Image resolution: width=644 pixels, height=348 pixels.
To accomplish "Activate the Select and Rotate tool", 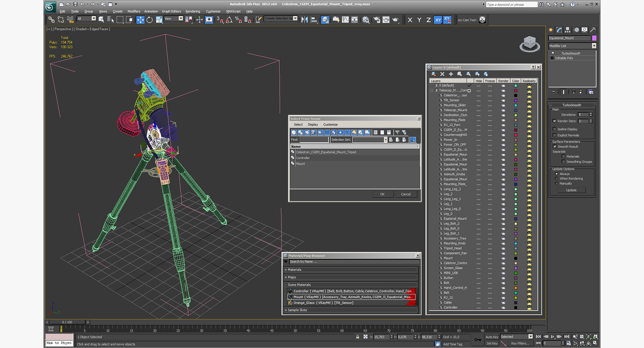I will 150,20.
